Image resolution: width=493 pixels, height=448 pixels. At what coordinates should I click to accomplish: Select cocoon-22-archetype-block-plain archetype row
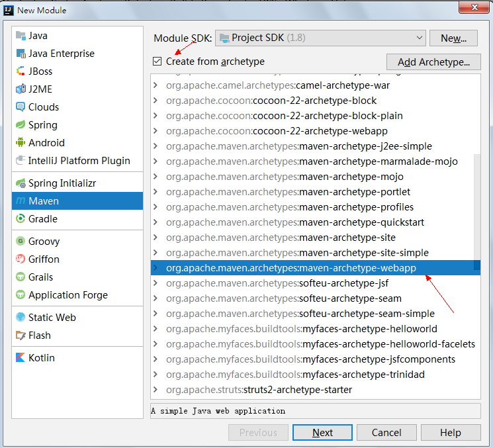click(316, 116)
